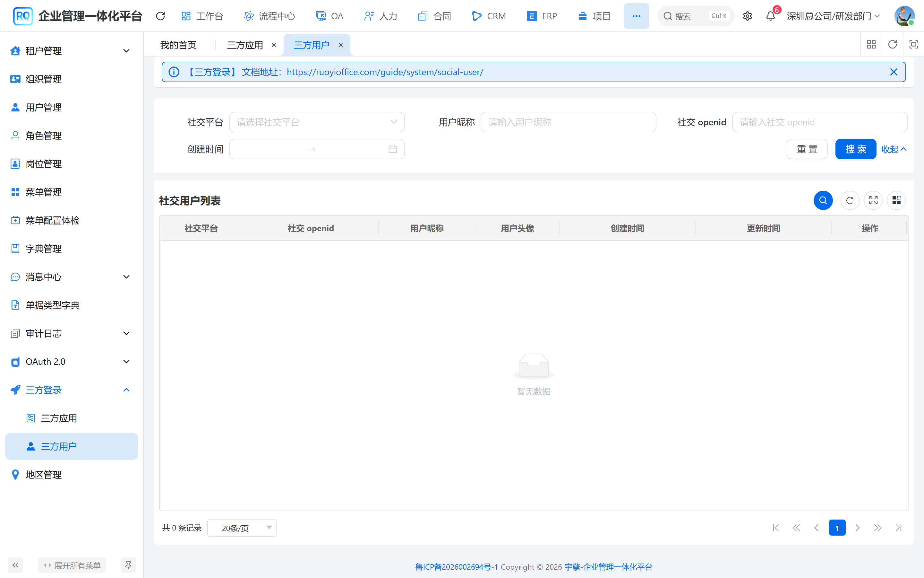Open the CRM top menu
The width and height of the screenshot is (924, 578).
click(488, 16)
